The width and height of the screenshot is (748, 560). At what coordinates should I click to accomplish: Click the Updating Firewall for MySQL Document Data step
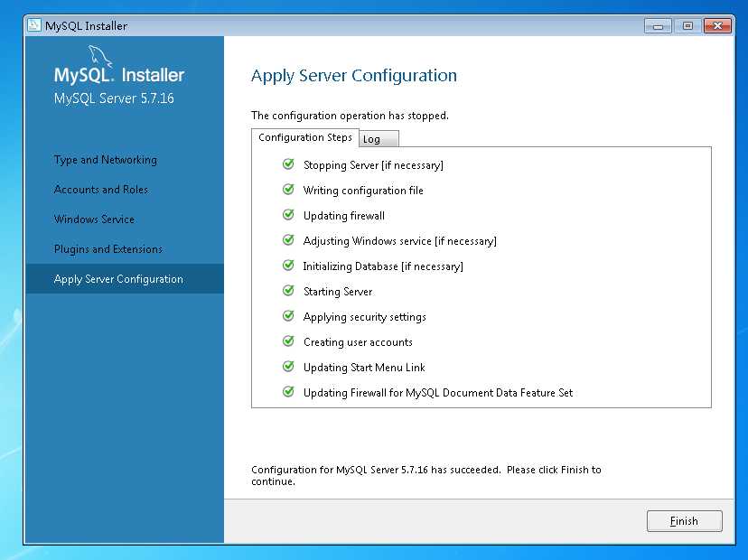tap(438, 393)
